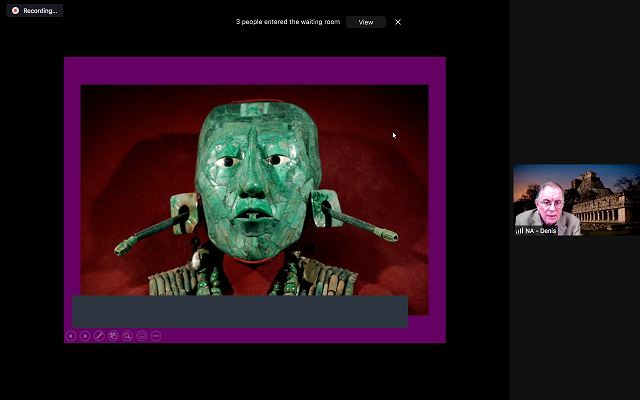Click the NA - Denis participant name label
Viewport: 640px width, 400px height.
click(x=540, y=231)
